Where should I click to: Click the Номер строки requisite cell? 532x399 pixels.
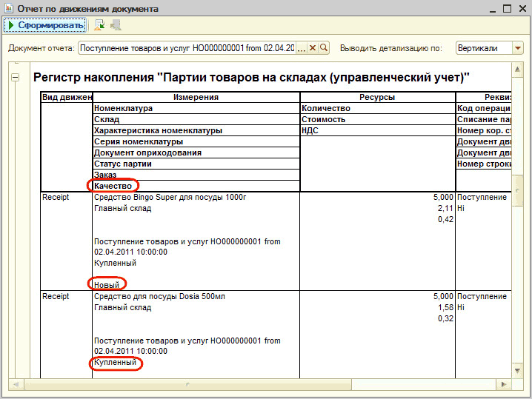[x=484, y=164]
